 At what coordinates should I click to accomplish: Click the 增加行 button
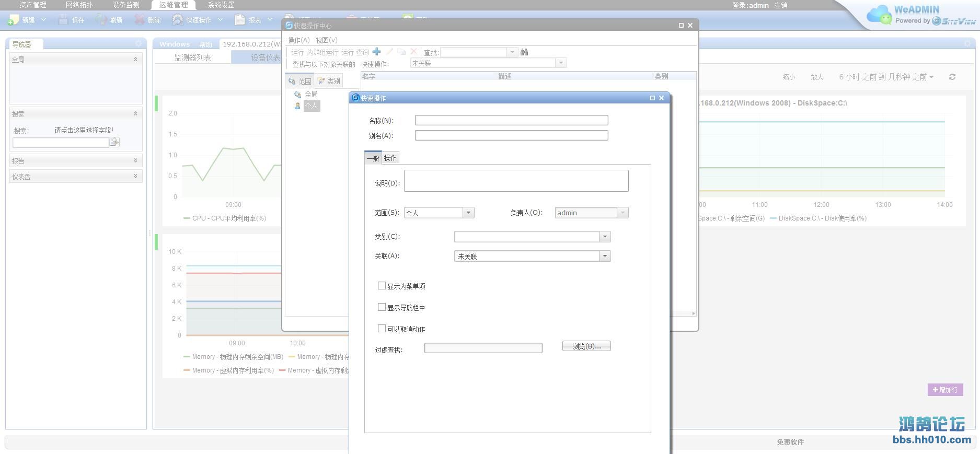click(945, 390)
